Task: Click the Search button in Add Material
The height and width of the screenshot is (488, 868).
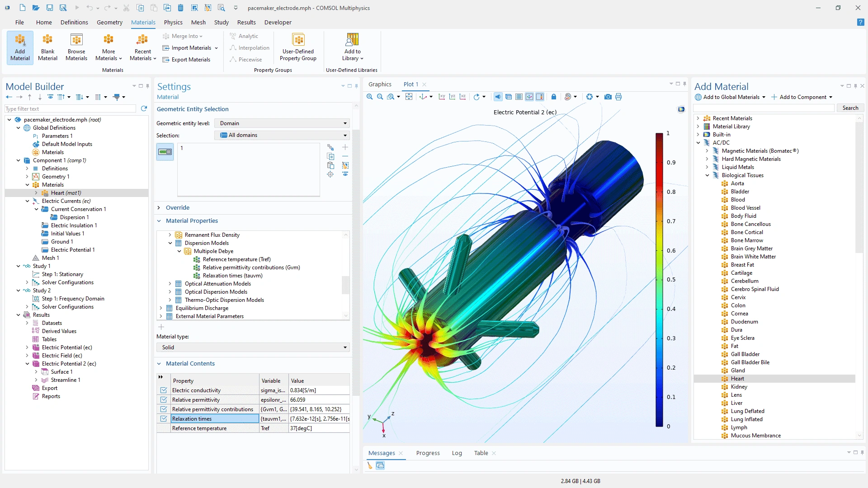Action: click(x=850, y=108)
